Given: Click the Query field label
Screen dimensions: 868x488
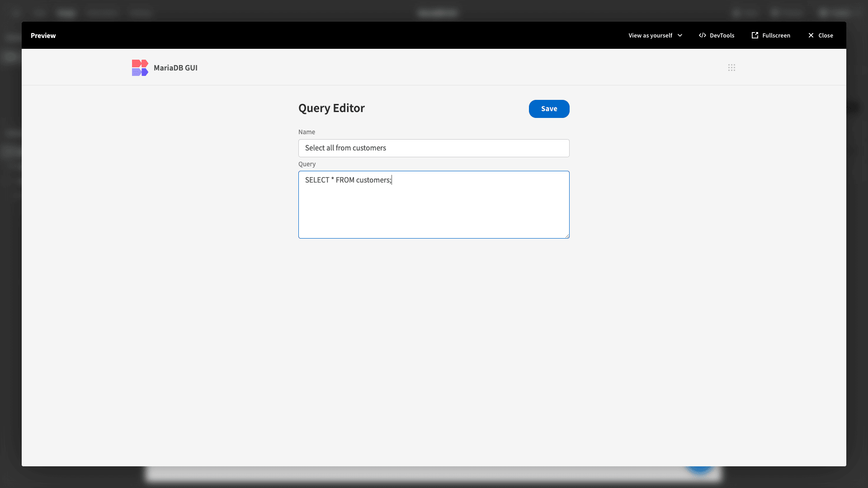Looking at the screenshot, I should 307,164.
